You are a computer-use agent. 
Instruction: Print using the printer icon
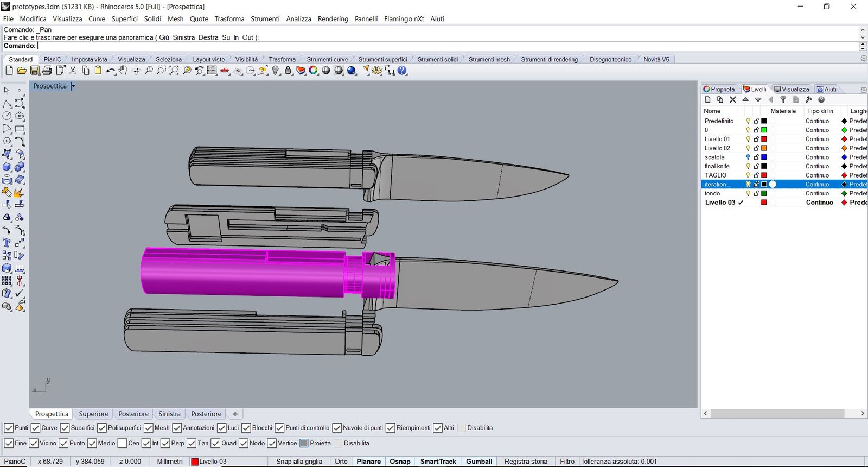coord(47,71)
